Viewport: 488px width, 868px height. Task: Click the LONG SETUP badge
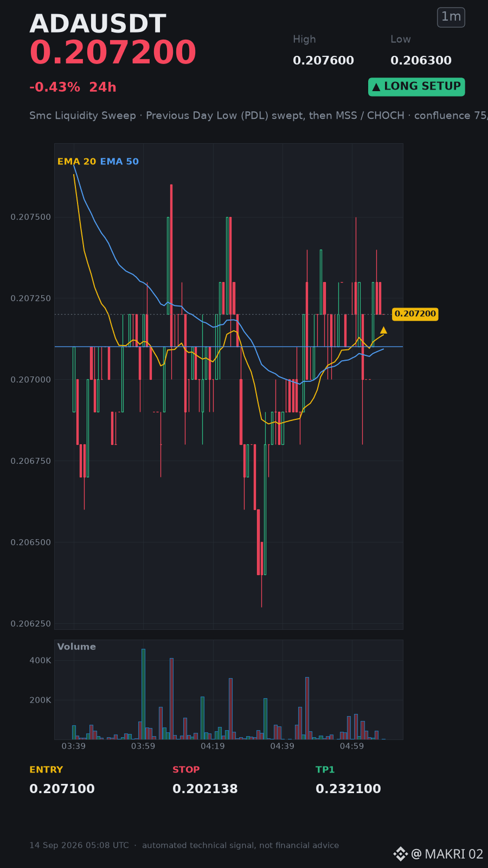click(416, 87)
